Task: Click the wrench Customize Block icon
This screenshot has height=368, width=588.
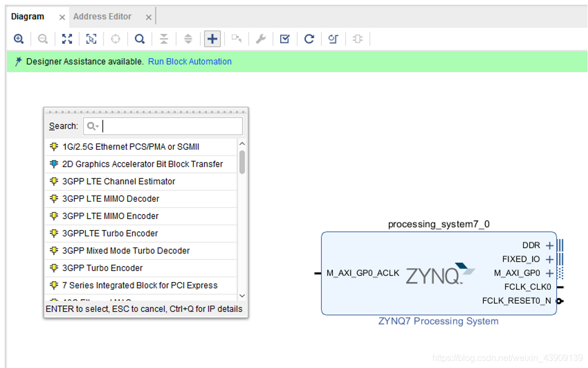Action: (261, 39)
